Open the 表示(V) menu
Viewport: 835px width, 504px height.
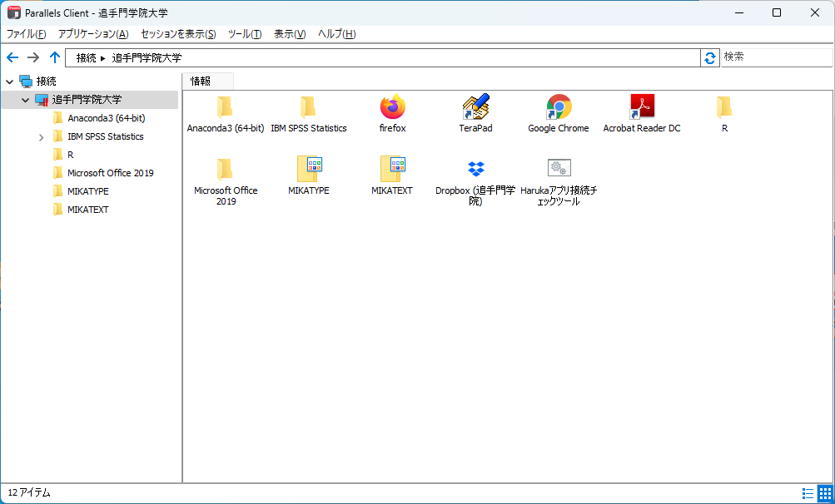[x=290, y=34]
